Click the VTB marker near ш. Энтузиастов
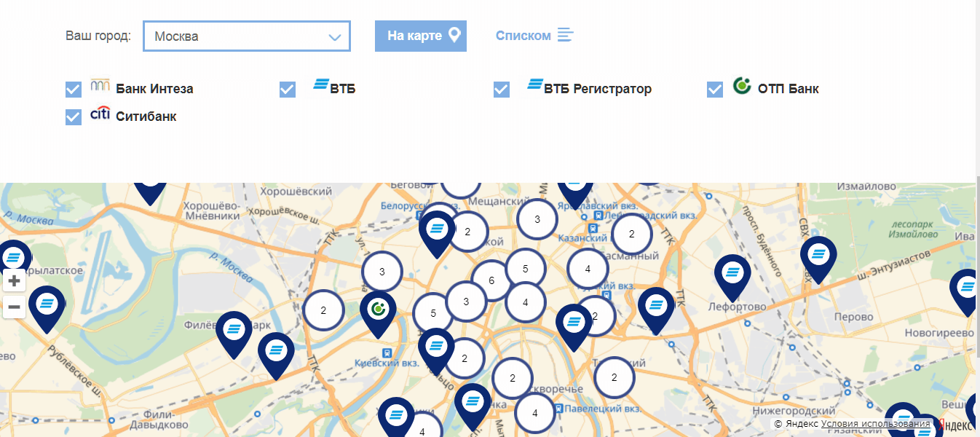980x437 pixels. coord(818,256)
